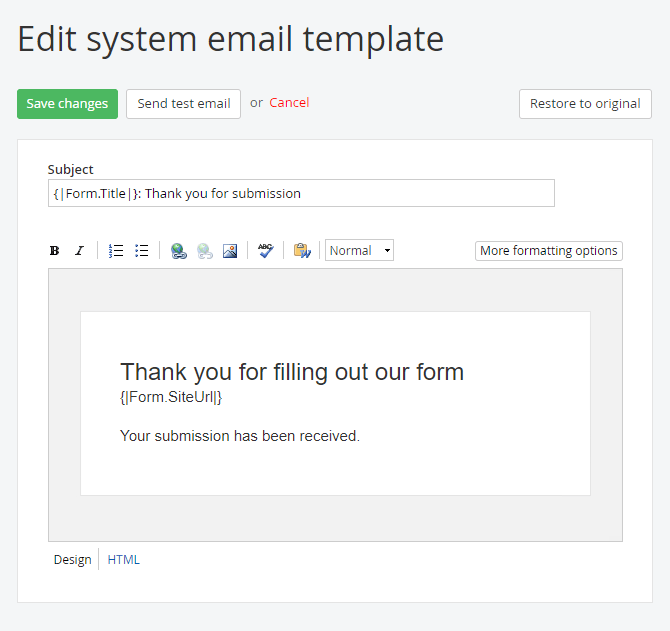Run the spell checker
This screenshot has width=670, height=631.
265,251
